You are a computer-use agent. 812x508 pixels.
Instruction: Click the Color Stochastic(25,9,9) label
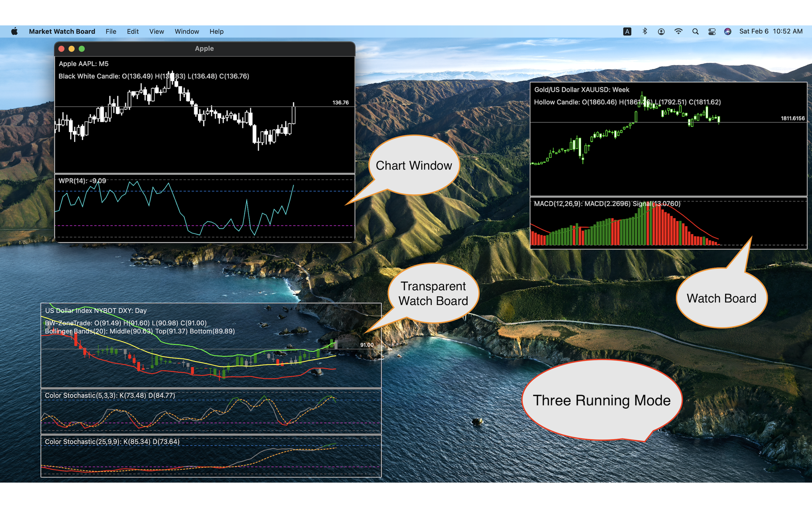point(112,442)
